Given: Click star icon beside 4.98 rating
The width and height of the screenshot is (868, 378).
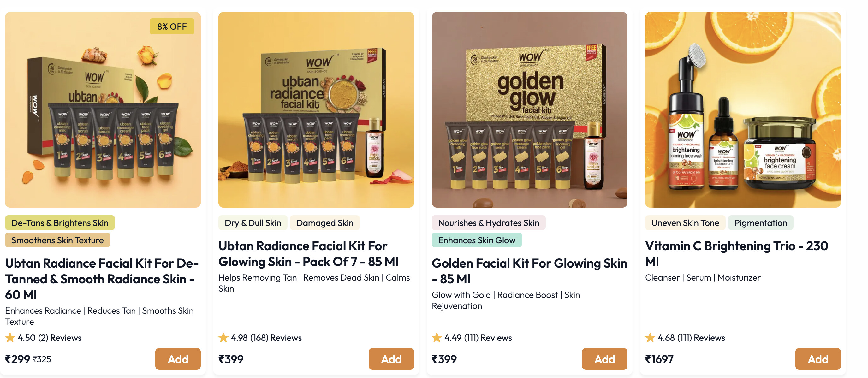Looking at the screenshot, I should click(x=223, y=338).
